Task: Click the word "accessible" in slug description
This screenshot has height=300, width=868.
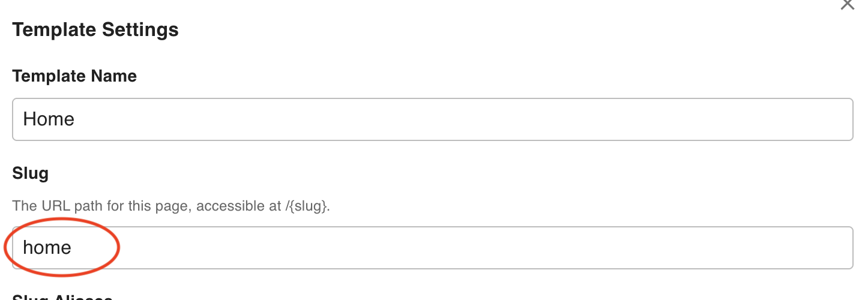Action: 223,206
